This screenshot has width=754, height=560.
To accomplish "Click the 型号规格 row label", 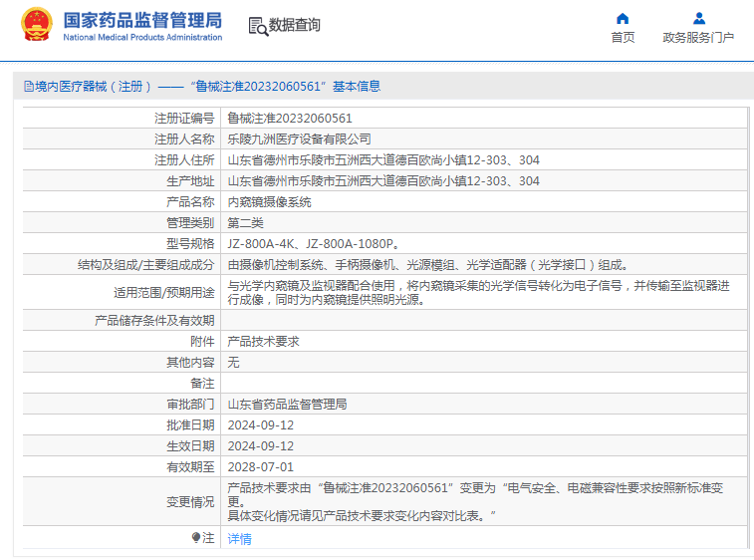I will tap(190, 244).
